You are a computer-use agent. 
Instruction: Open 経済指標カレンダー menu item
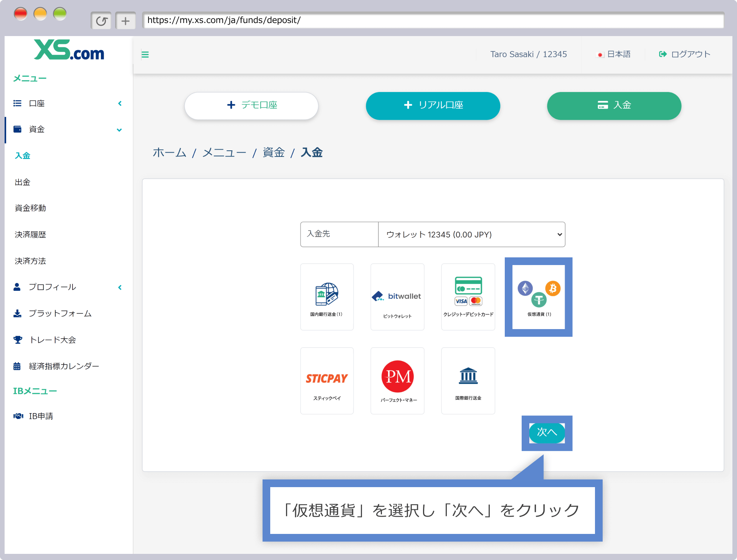(64, 366)
